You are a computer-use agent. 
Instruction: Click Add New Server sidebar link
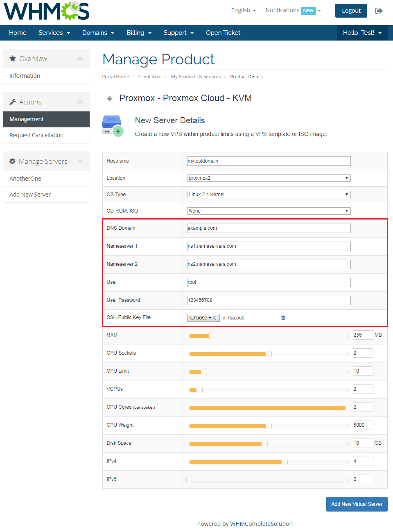tap(46, 195)
